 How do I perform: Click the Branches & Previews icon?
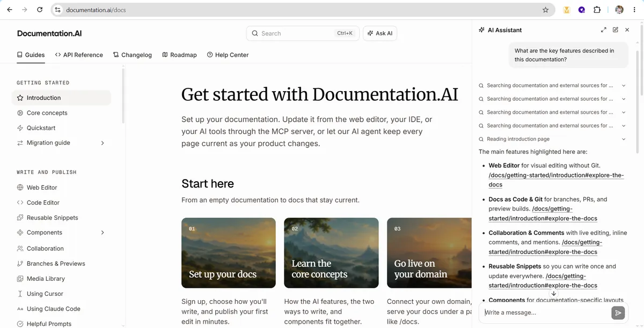pos(20,264)
